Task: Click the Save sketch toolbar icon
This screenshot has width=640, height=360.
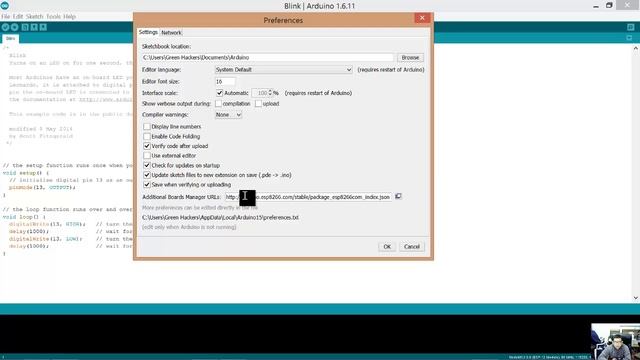Action: [43, 27]
